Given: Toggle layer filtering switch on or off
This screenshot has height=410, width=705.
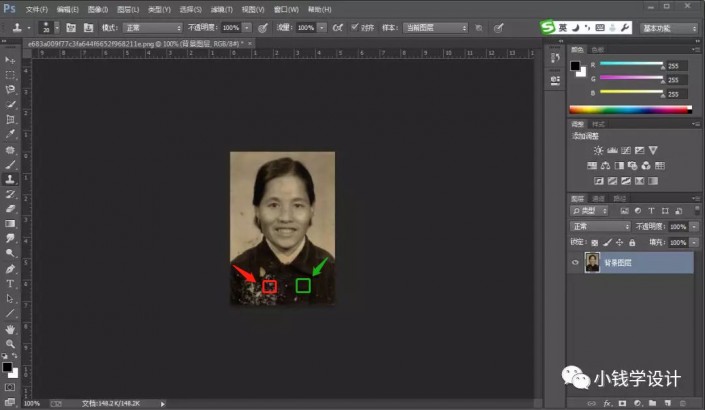Looking at the screenshot, I should (x=697, y=210).
